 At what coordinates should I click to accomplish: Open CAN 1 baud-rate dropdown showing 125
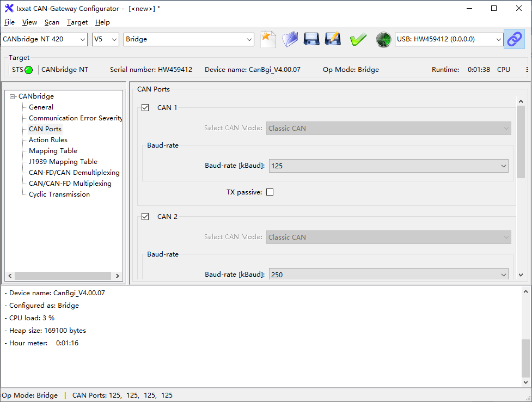[388, 166]
